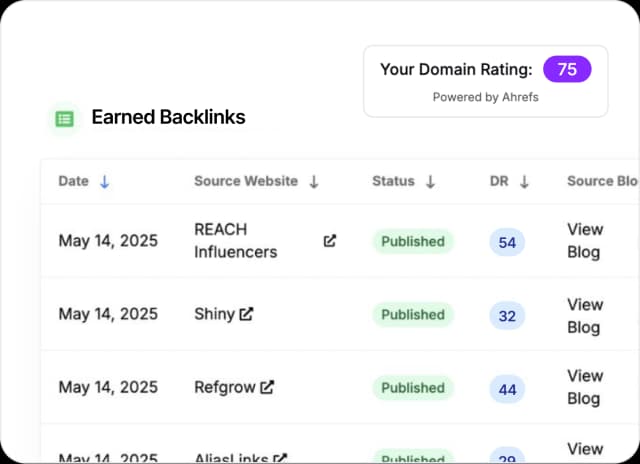Sort by Date using the blue arrow
Screen dimensions: 640x464
click(x=105, y=181)
